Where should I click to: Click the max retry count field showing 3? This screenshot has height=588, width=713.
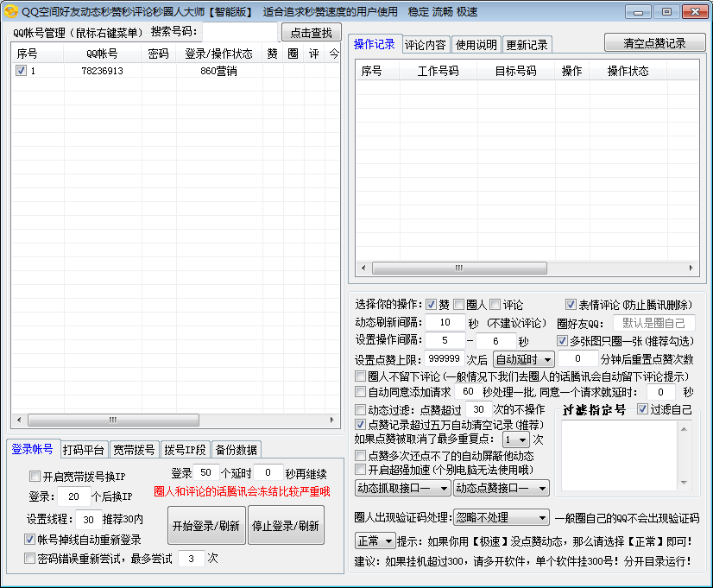(x=191, y=559)
